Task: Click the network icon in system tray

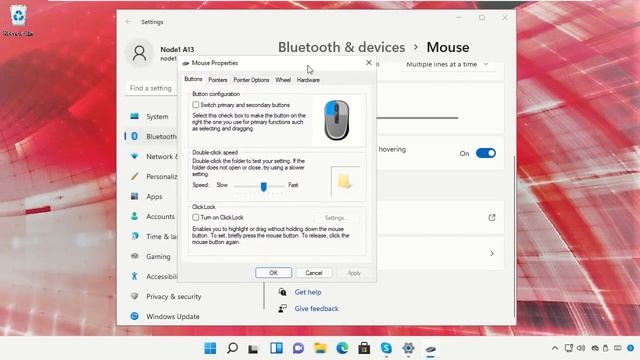Action: point(569,348)
